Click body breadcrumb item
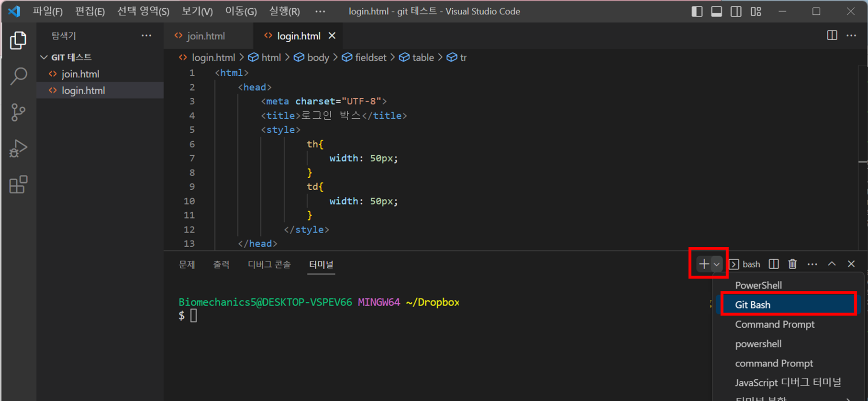 318,57
